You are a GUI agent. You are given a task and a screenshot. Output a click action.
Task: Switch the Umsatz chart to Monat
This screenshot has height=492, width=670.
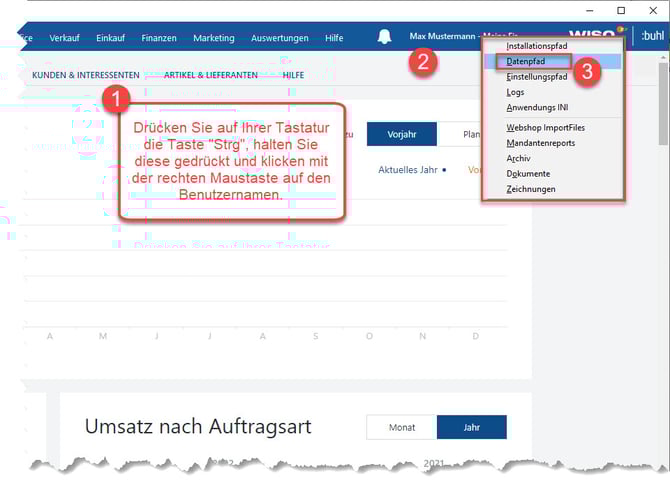point(401,427)
